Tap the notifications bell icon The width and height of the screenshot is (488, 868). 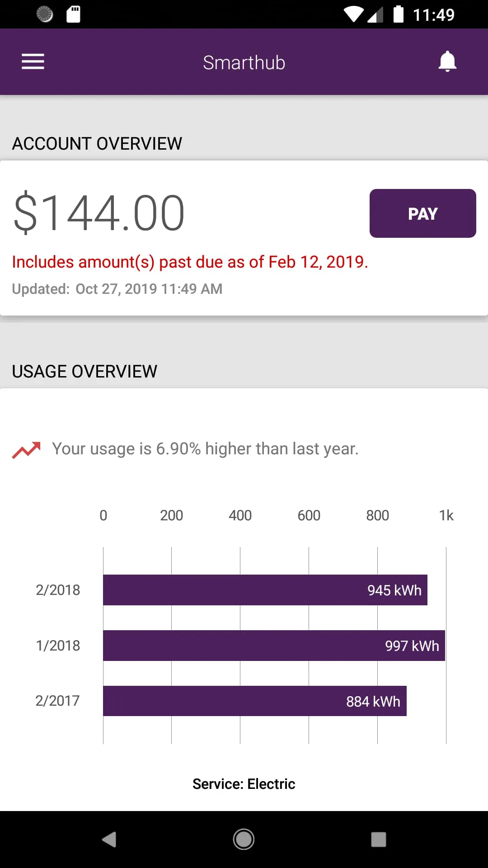(447, 61)
